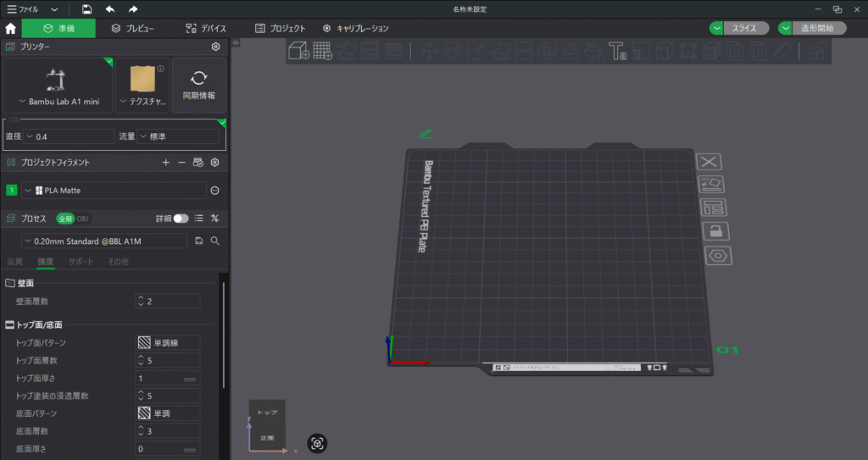
Task: Click arrange icon beside plate
Action: [714, 208]
